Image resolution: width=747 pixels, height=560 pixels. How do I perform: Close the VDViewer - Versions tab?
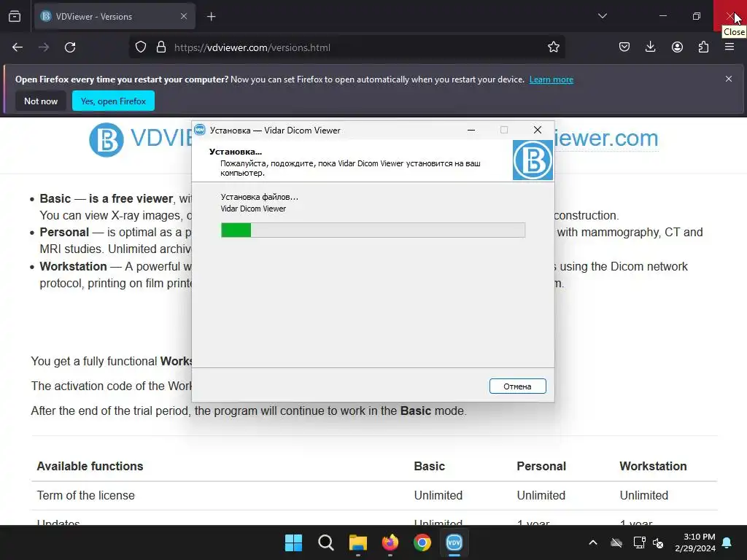click(x=184, y=17)
